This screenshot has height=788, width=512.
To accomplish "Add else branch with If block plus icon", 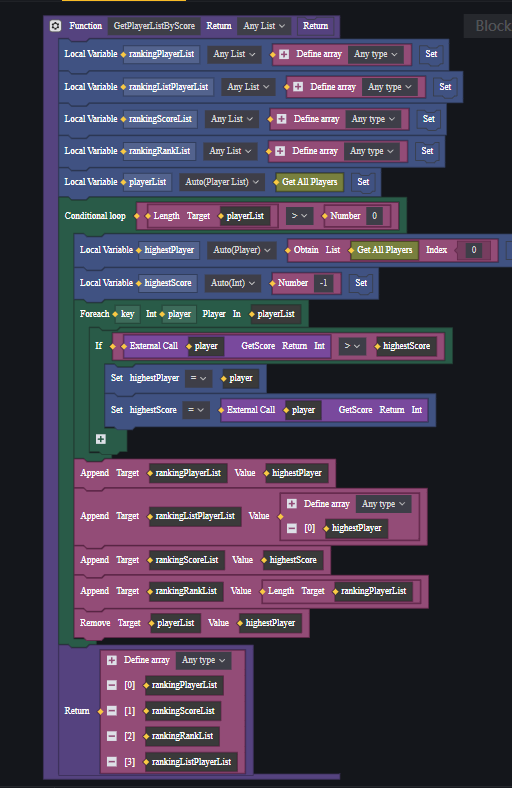I will 100,439.
